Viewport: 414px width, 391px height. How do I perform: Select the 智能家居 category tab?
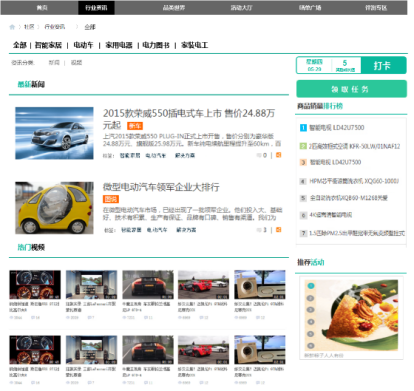48,45
